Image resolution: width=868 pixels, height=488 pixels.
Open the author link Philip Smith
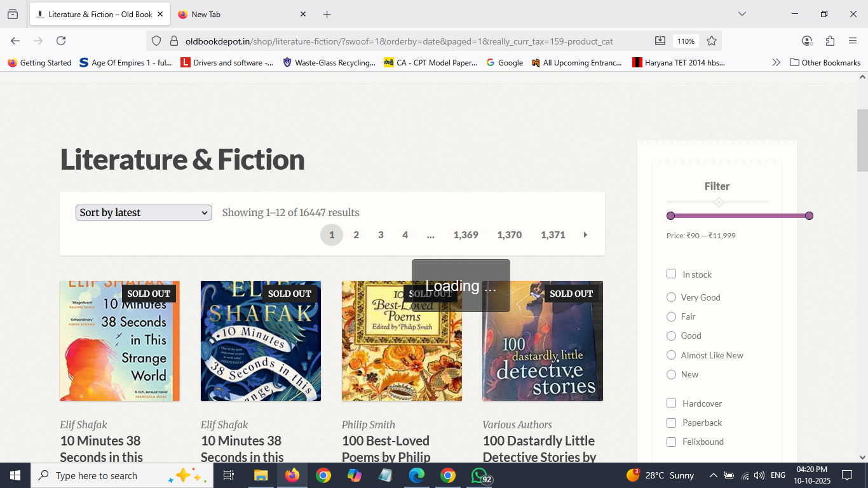369,424
